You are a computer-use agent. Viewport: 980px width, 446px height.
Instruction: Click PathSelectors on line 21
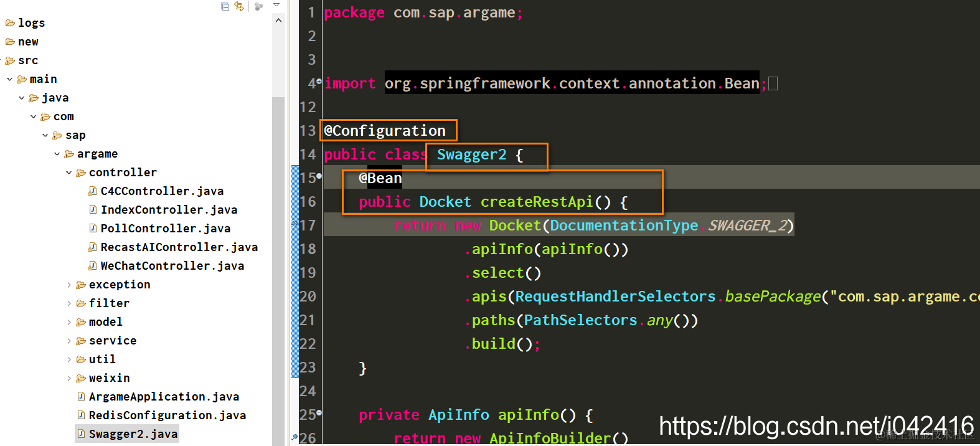(580, 320)
